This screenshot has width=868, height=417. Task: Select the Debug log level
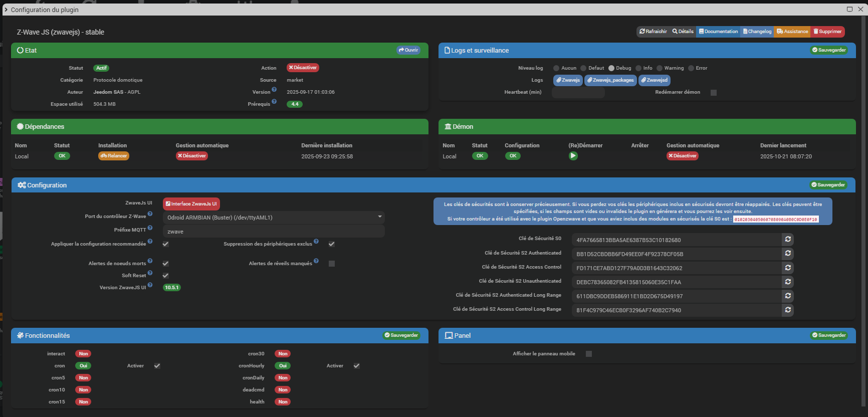[611, 68]
